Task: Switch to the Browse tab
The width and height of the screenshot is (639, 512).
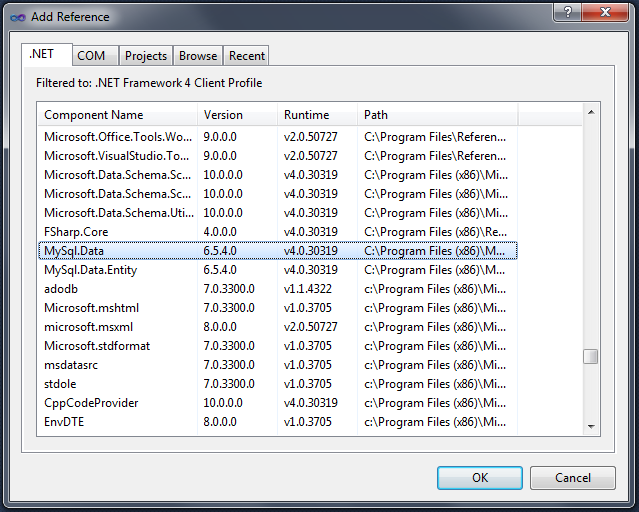Action: tap(198, 56)
